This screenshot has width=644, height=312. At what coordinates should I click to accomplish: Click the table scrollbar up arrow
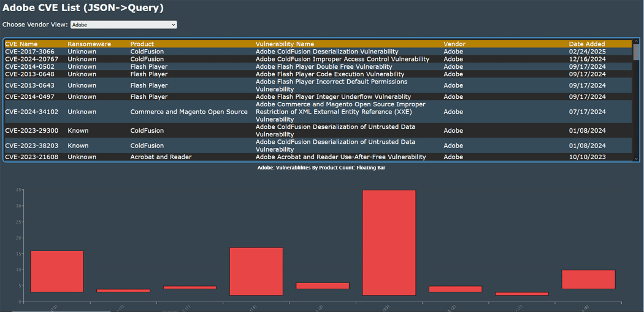(636, 42)
